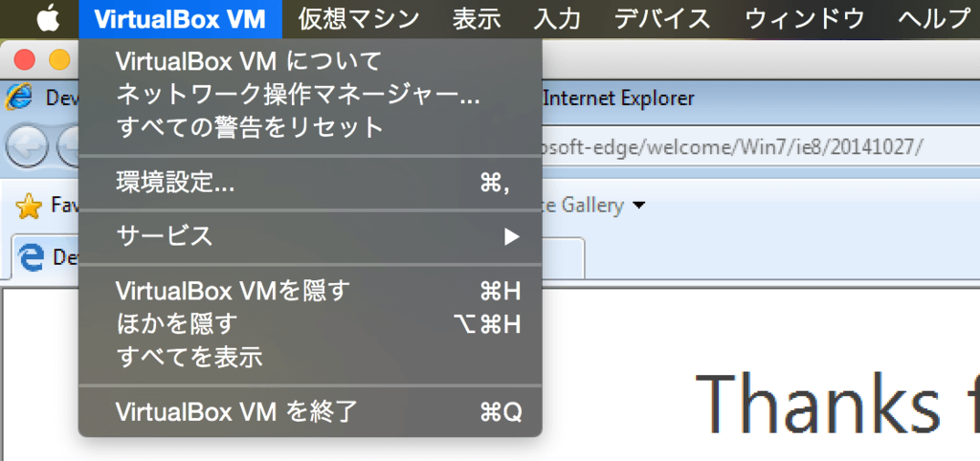
Task: Choose すべてを表示
Action: (x=310, y=358)
